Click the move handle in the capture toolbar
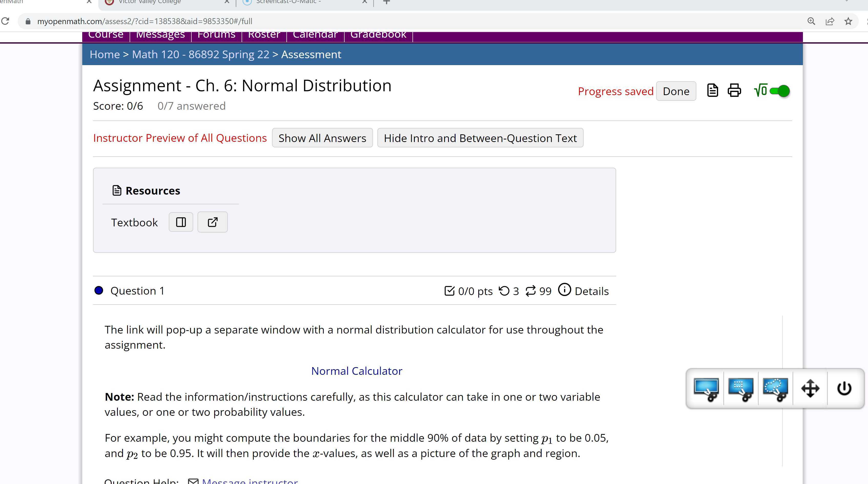This screenshot has width=868, height=484. (810, 388)
